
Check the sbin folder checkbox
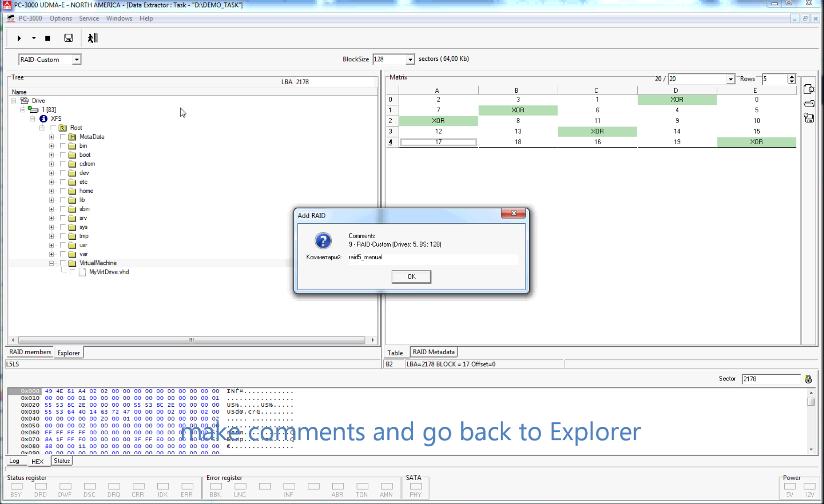pos(63,209)
